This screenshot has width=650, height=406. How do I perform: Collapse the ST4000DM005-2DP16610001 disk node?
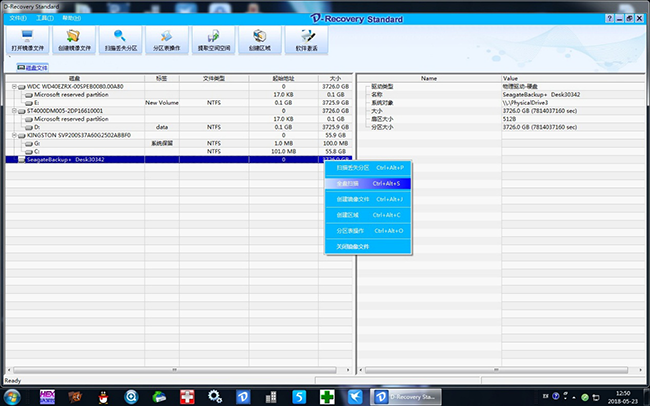pos(14,111)
